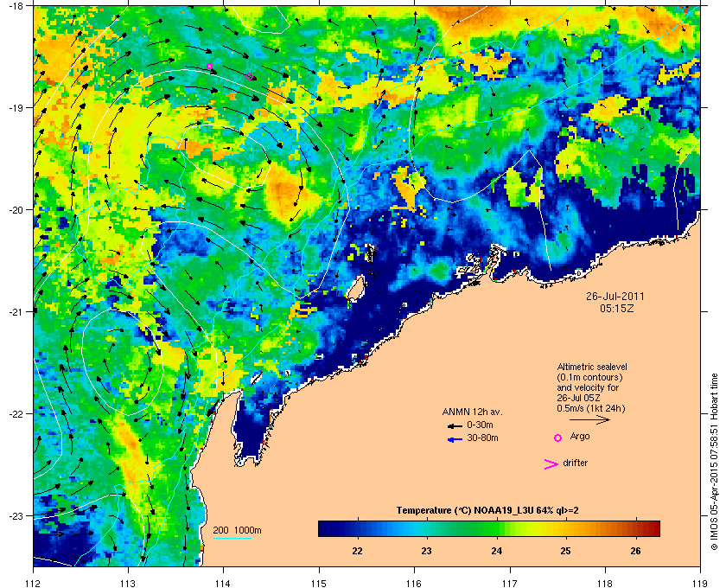Click the latitude axis label -20

(x=16, y=210)
